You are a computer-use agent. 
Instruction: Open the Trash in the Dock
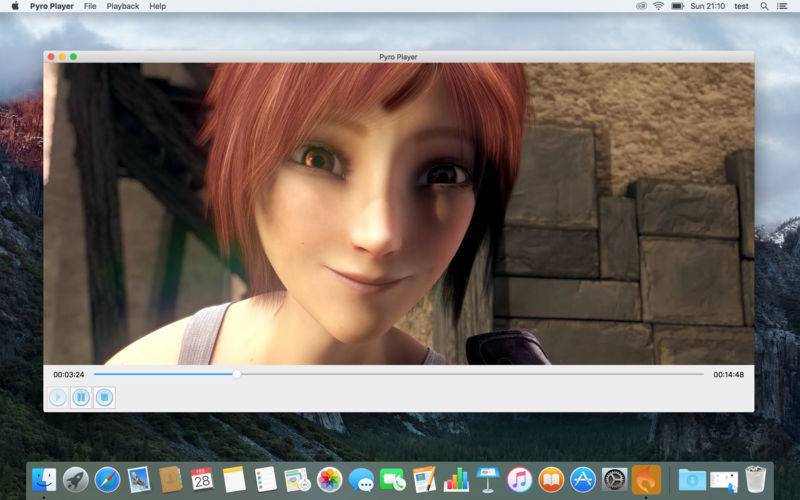pos(756,479)
